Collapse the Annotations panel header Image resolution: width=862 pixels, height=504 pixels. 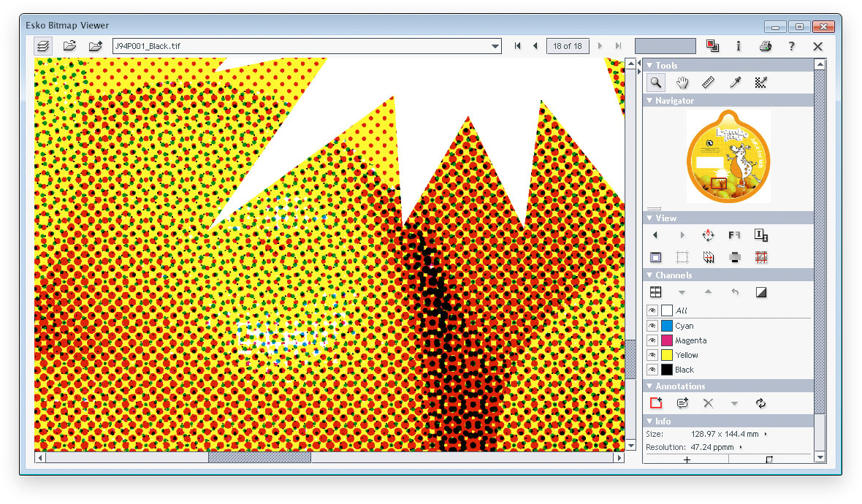pos(649,386)
